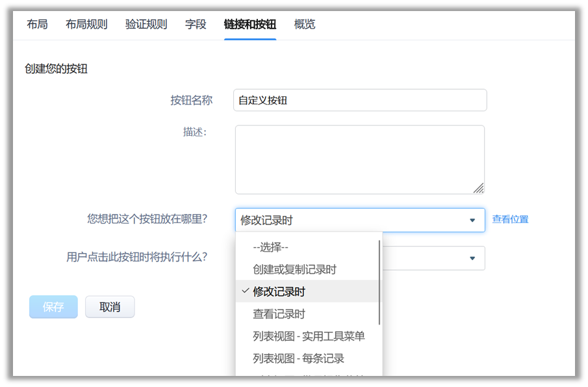The height and width of the screenshot is (387, 588).
Task: Pick the checked 修改记录时 option
Action: coord(279,291)
